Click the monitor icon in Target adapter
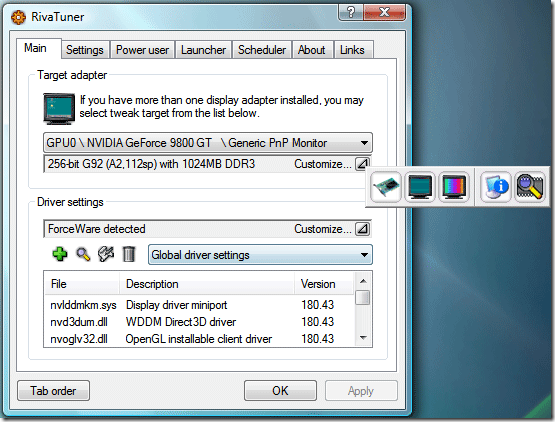The image size is (555, 422). tap(59, 108)
